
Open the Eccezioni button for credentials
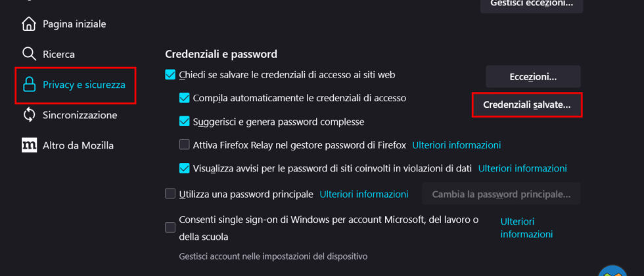point(533,77)
